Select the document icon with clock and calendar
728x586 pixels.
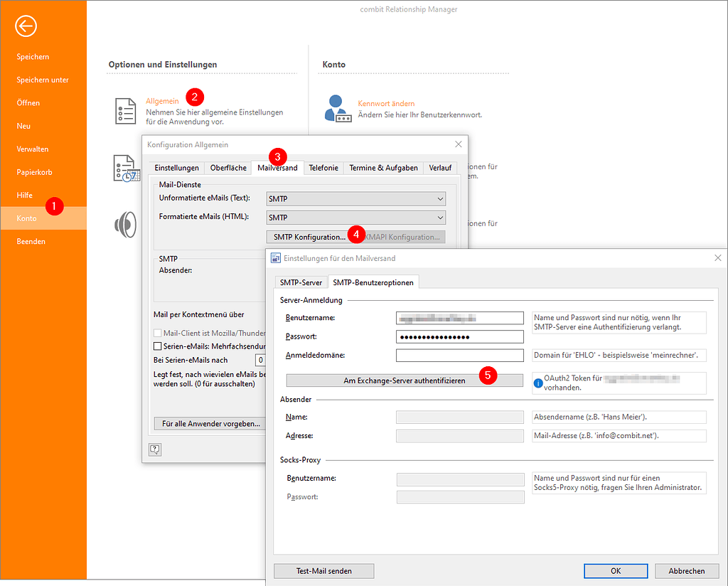click(127, 169)
